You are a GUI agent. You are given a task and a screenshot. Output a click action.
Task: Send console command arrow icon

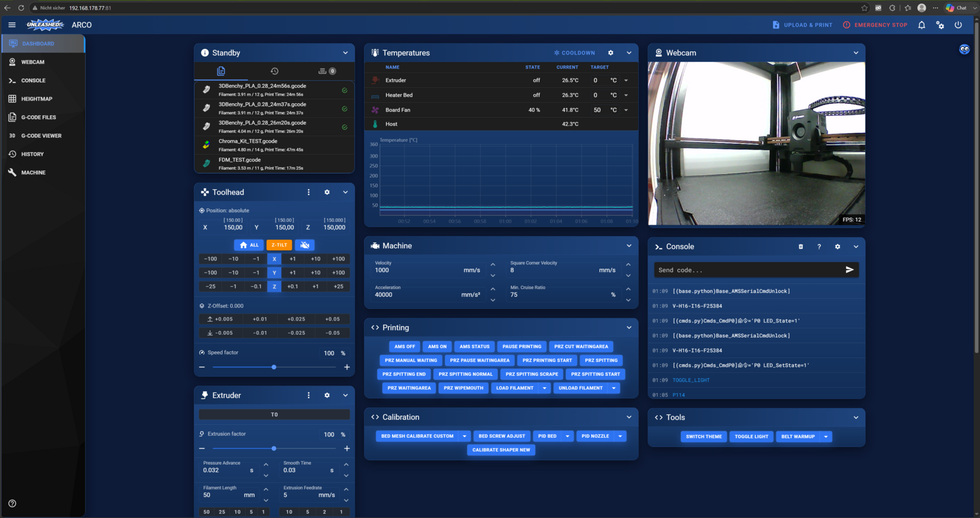[x=850, y=270]
